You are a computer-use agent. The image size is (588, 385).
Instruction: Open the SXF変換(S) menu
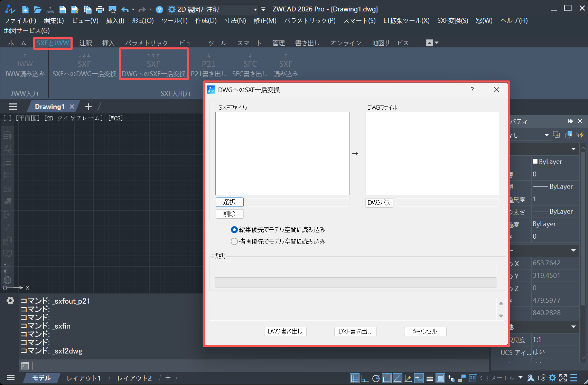pyautogui.click(x=452, y=20)
